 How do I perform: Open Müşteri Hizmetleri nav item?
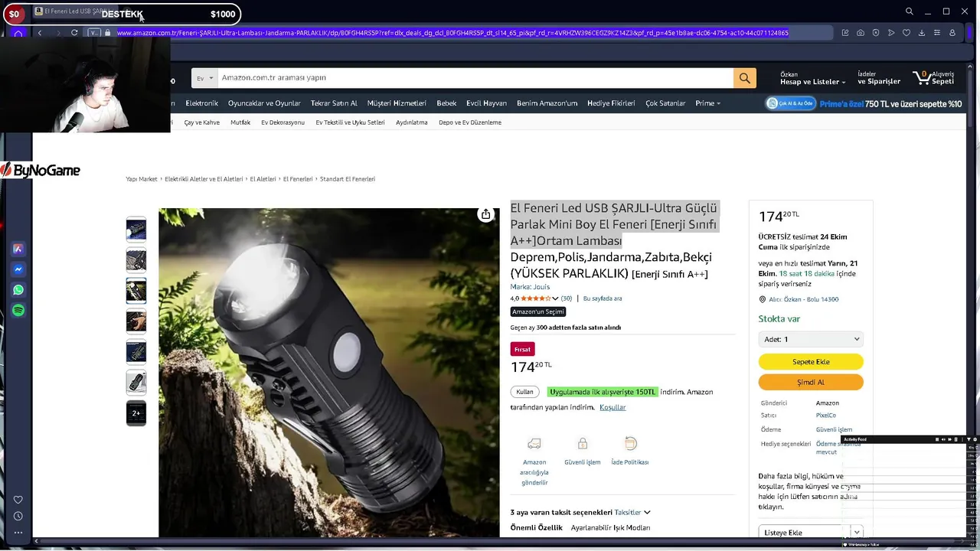[x=397, y=103]
